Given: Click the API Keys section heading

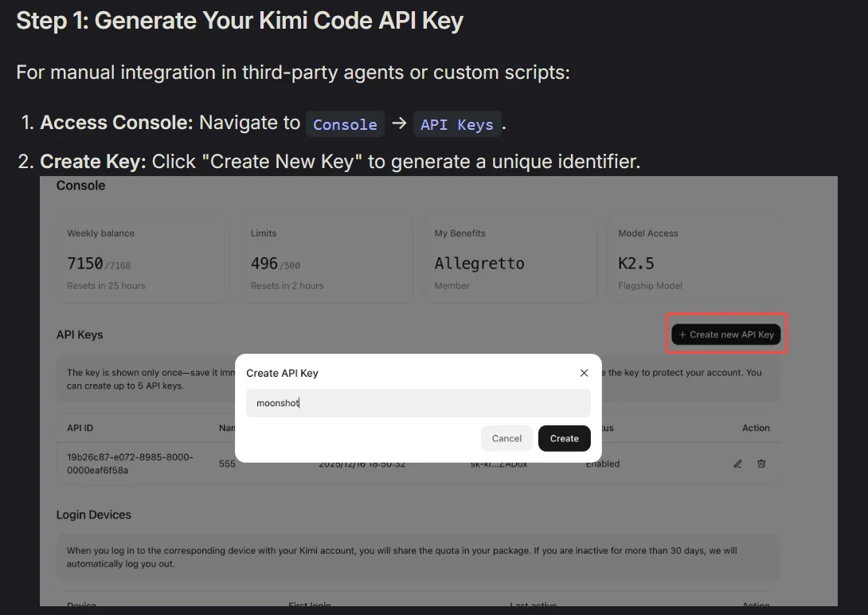Looking at the screenshot, I should coord(79,335).
